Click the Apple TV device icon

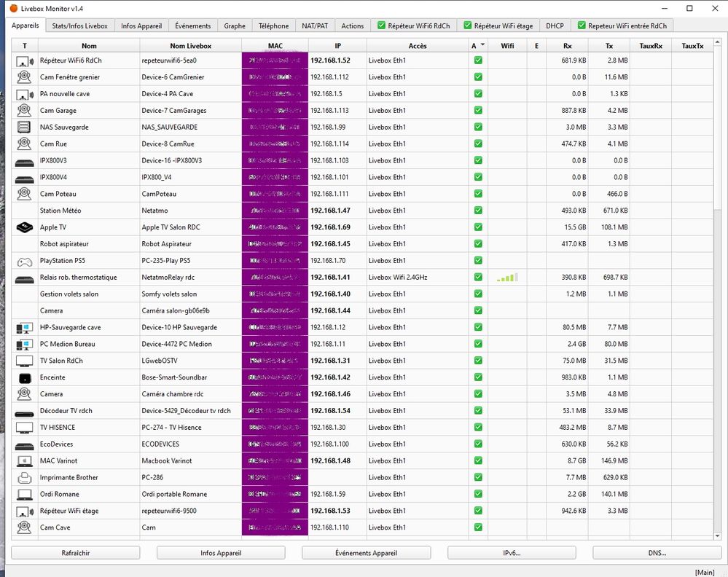25,227
